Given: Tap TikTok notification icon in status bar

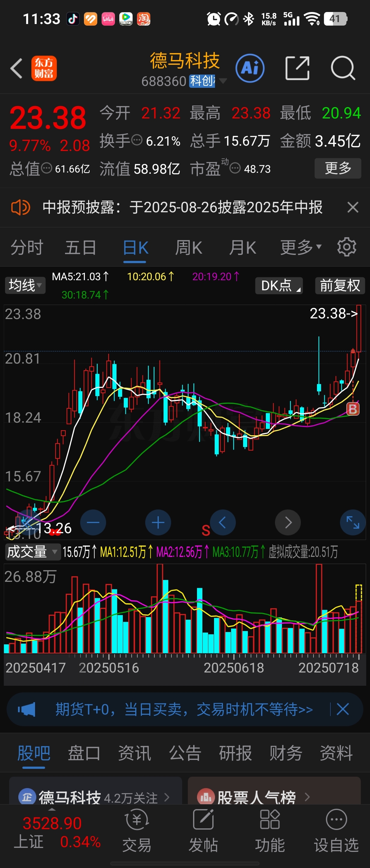Looking at the screenshot, I should point(73,19).
